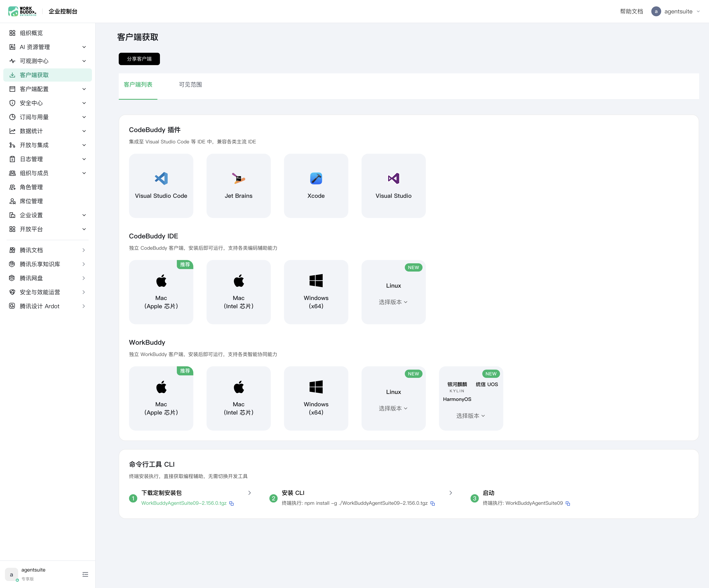Screen dimensions: 709x588
Task: Open Kylin/UOS/HarmonyOS 选择版本 dropdown
Action: pos(471,416)
